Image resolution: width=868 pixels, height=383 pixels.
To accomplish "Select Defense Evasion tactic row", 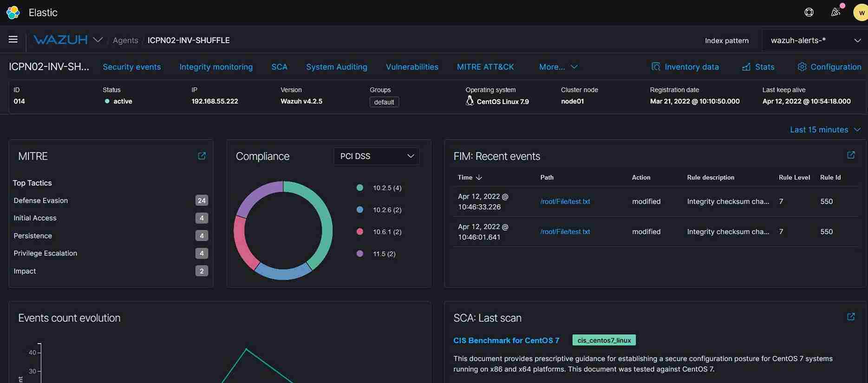I will click(x=111, y=201).
